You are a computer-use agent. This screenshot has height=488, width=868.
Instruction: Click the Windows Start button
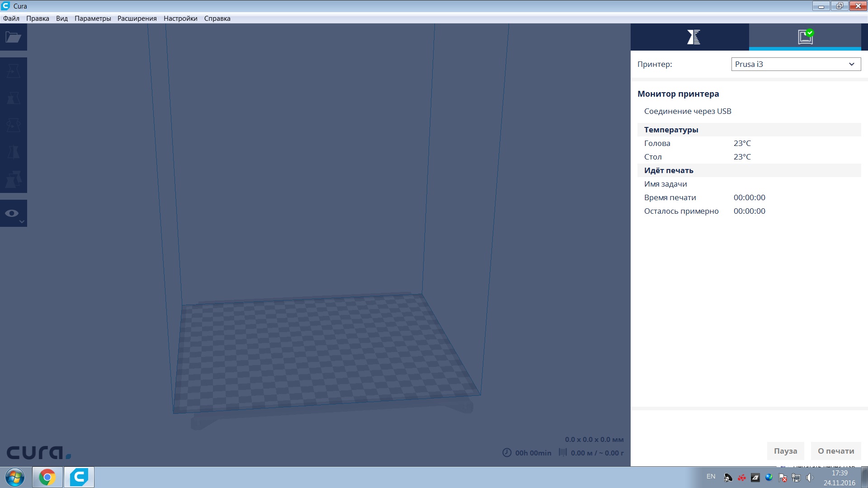pyautogui.click(x=15, y=477)
